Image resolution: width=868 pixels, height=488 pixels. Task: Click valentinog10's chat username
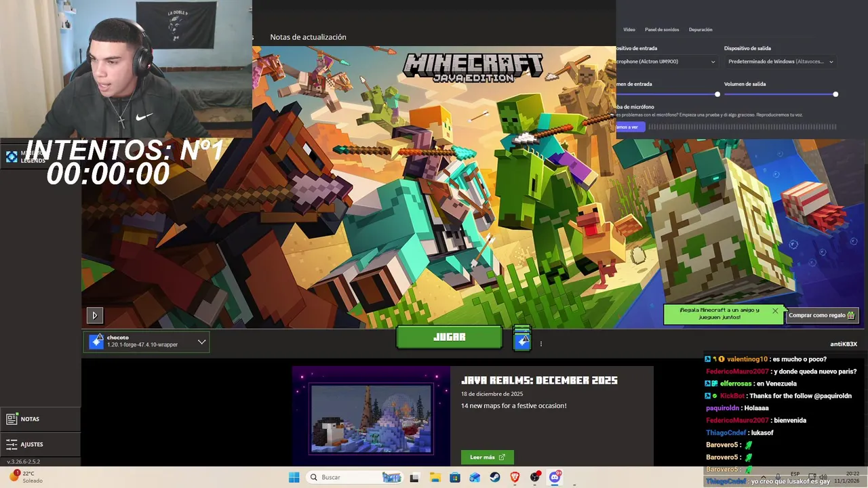pos(747,359)
